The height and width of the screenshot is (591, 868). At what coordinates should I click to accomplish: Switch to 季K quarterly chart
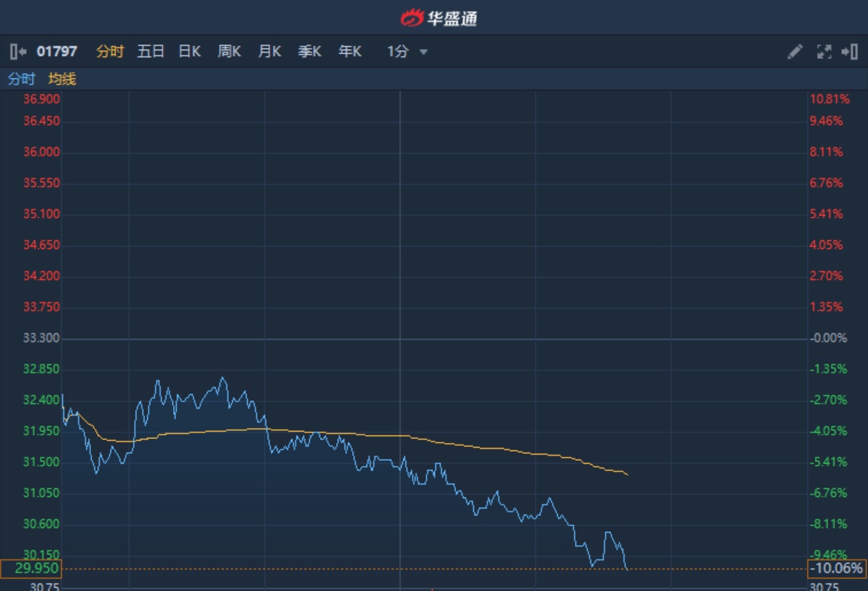pyautogui.click(x=309, y=52)
